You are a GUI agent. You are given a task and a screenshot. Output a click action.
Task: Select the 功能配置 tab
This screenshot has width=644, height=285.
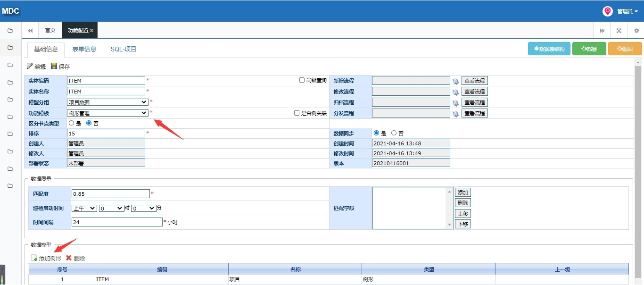coord(79,30)
